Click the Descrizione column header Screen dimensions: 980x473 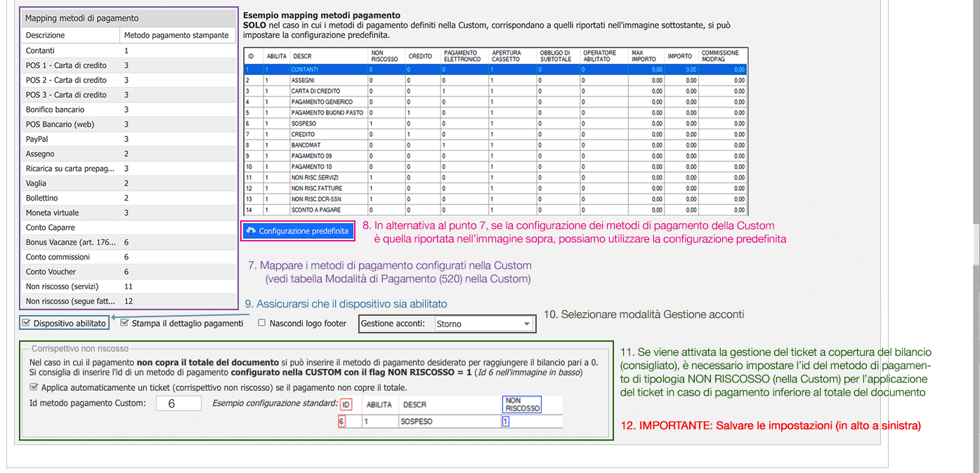point(71,35)
